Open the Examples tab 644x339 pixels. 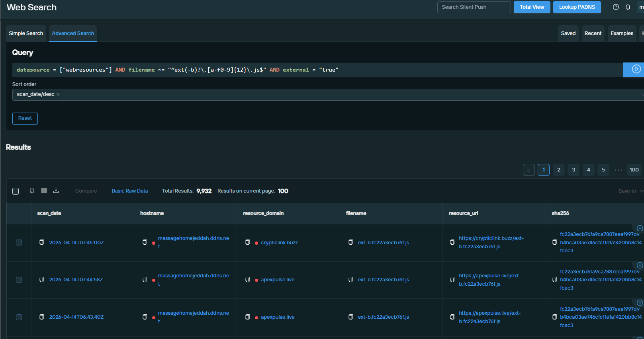point(622,33)
